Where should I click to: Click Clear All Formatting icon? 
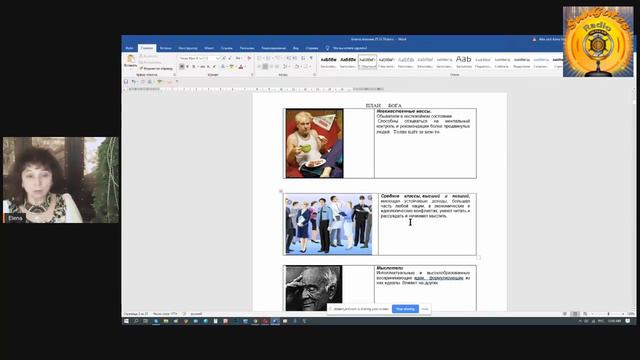(x=249, y=58)
